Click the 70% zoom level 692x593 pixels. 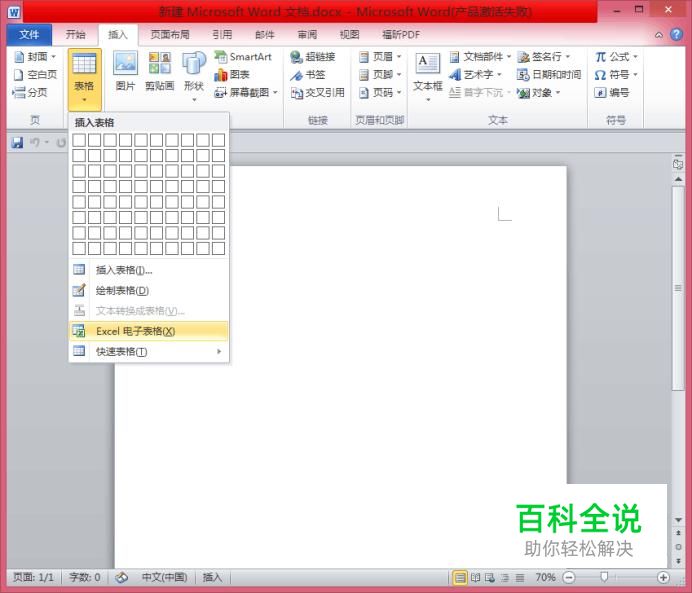545,577
